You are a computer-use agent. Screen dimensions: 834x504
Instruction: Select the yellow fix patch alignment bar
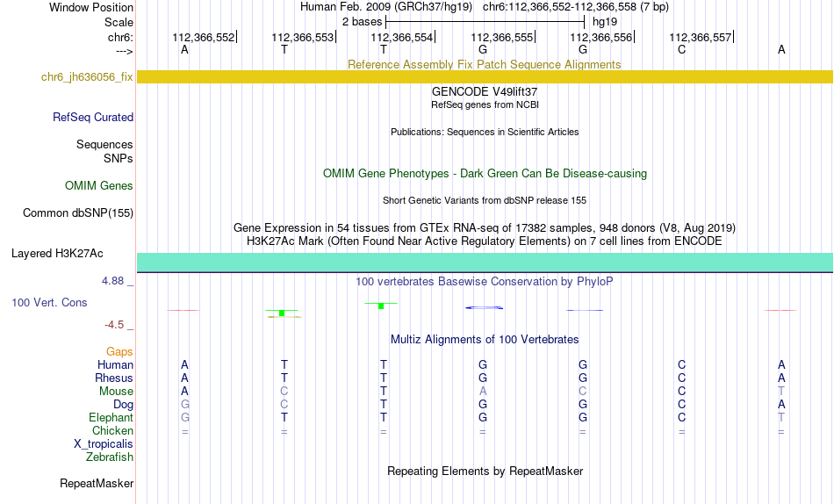click(x=485, y=76)
